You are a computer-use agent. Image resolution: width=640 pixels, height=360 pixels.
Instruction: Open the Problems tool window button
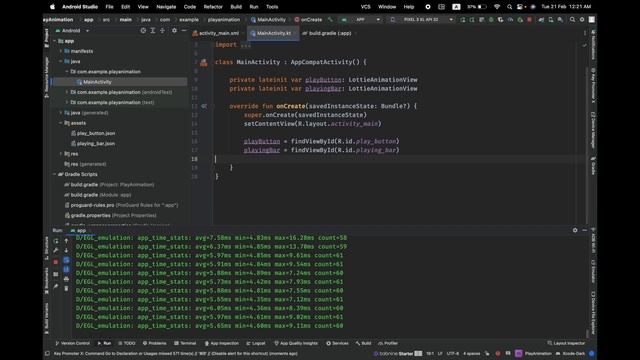click(155, 343)
